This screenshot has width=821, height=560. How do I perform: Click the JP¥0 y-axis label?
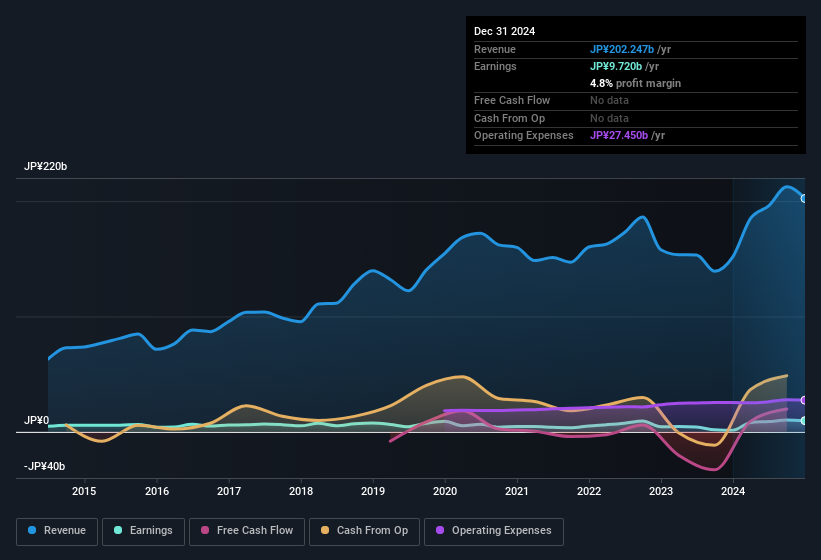(x=37, y=420)
